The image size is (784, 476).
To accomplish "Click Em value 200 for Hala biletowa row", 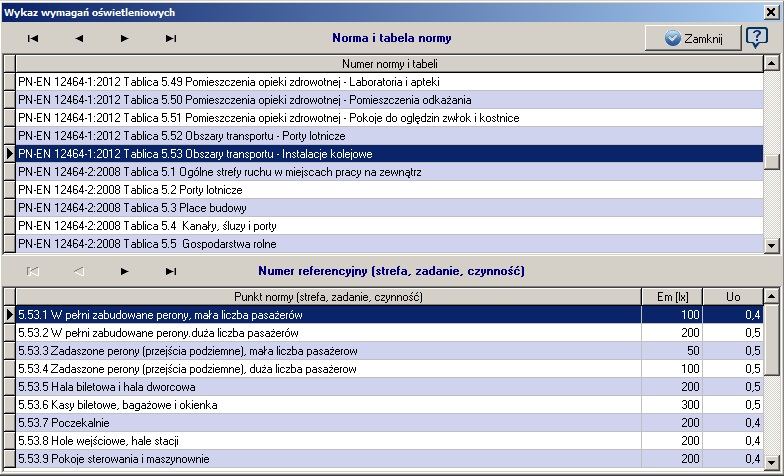I will [x=672, y=387].
